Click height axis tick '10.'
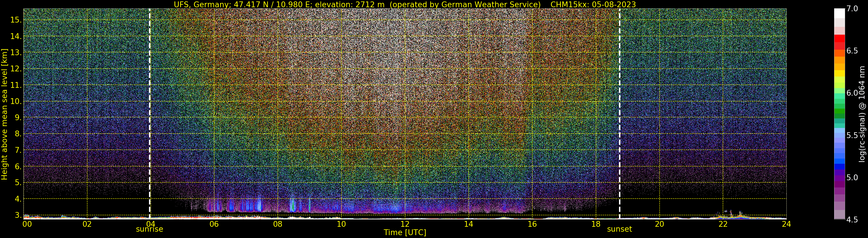This screenshot has width=868, height=238. [x=16, y=101]
